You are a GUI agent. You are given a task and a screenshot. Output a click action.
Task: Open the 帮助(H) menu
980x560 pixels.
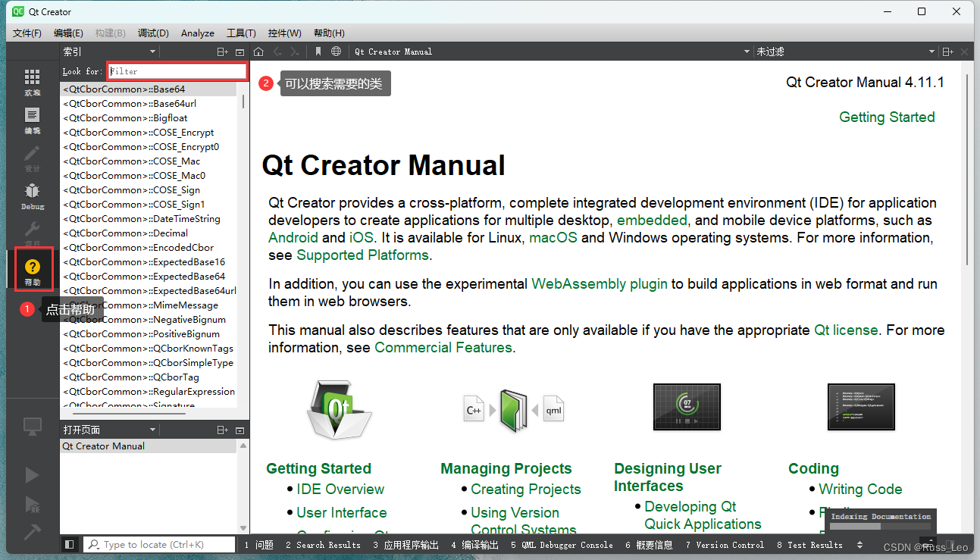pos(329,33)
